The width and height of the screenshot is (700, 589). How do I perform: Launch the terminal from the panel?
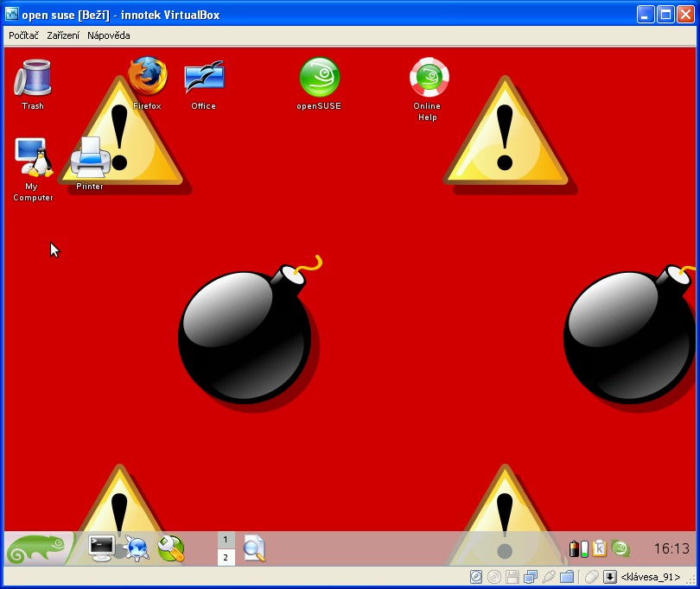pyautogui.click(x=102, y=548)
